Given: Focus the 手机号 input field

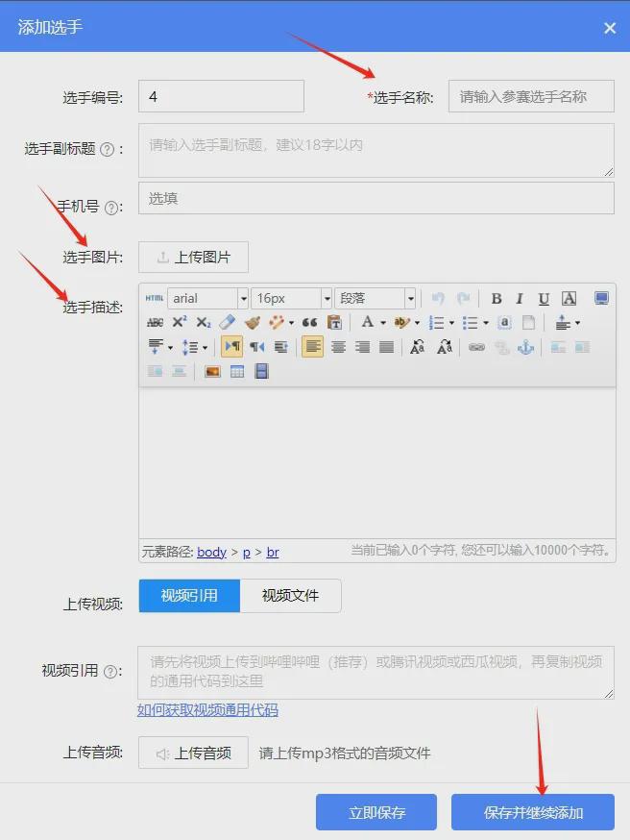Looking at the screenshot, I should 376,198.
